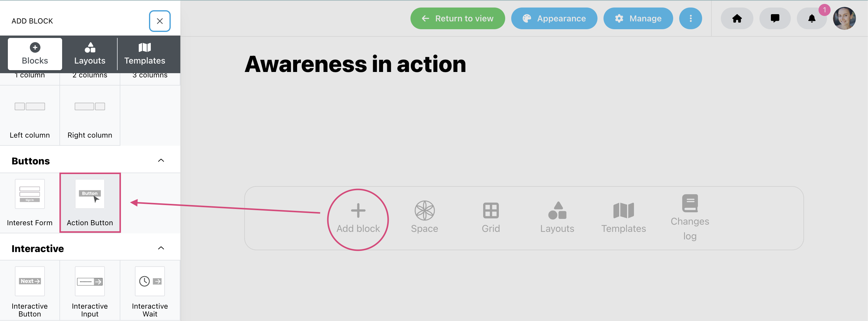Collapse the Buttons section

[x=161, y=160]
